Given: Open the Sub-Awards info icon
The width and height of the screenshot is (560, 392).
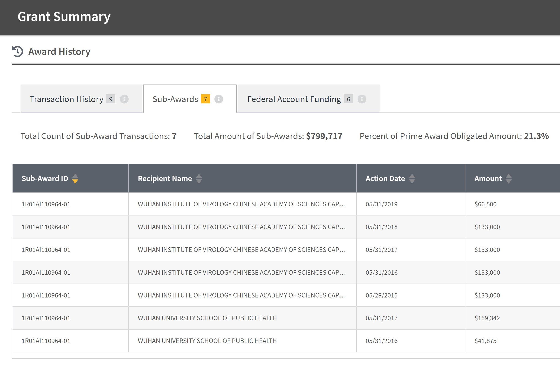Looking at the screenshot, I should click(219, 99).
